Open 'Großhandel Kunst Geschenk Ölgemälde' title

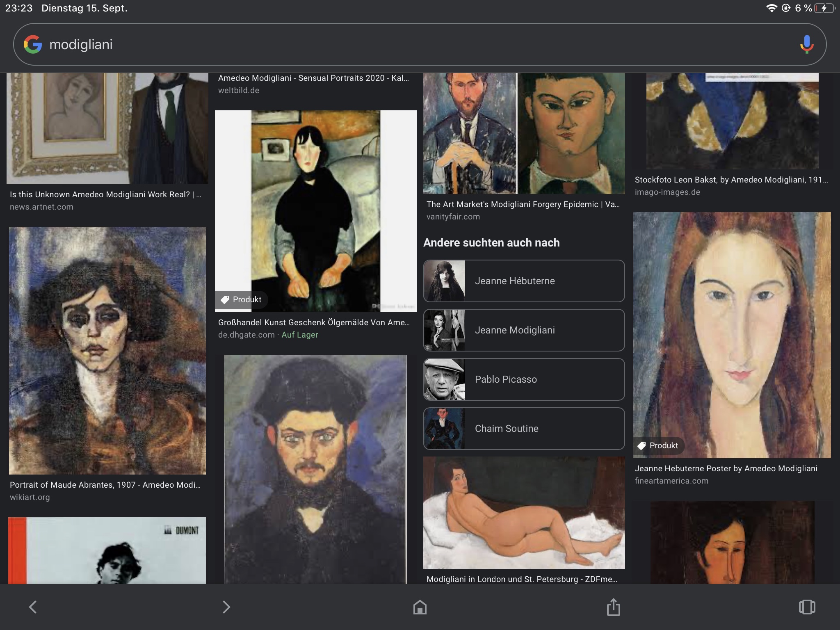[314, 322]
